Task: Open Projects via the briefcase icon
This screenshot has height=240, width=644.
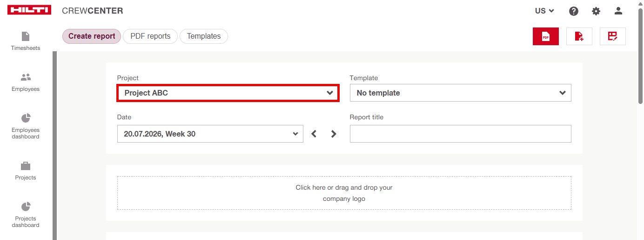Action: 26,165
